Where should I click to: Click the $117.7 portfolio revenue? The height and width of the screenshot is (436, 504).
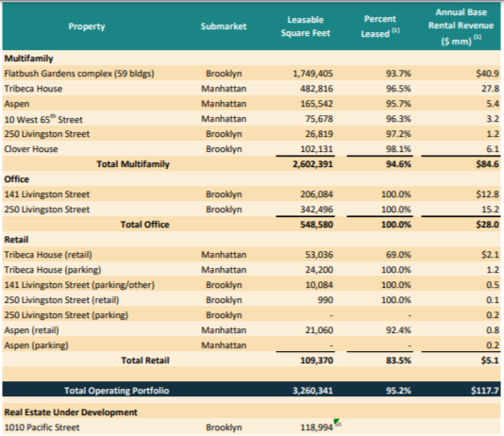click(485, 391)
